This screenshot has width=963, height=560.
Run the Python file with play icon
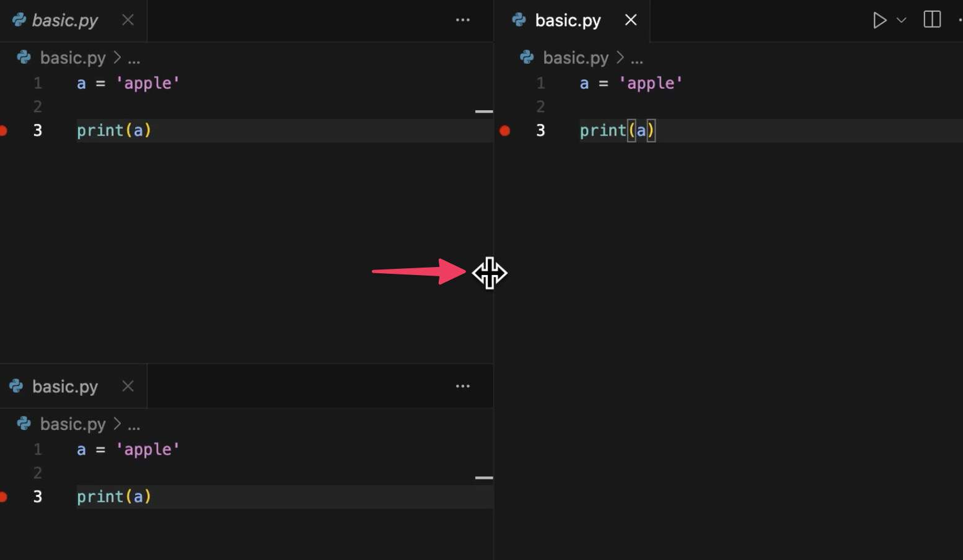[879, 20]
